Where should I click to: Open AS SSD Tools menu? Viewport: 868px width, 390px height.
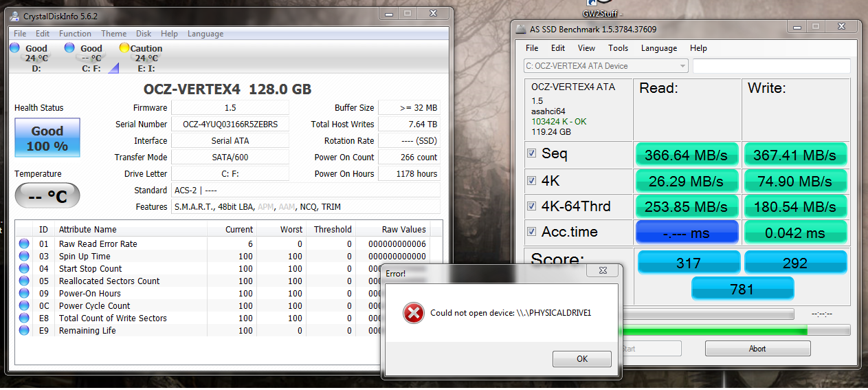coord(619,48)
